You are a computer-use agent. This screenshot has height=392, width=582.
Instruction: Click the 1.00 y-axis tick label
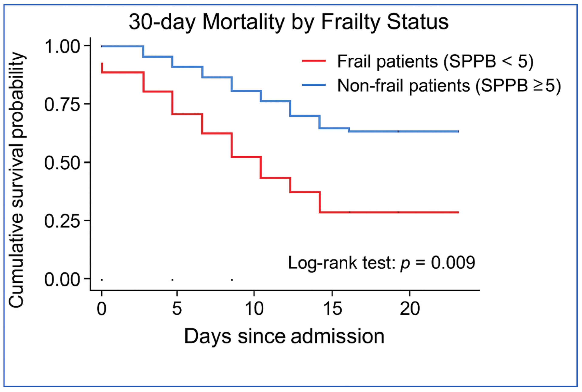click(62, 46)
